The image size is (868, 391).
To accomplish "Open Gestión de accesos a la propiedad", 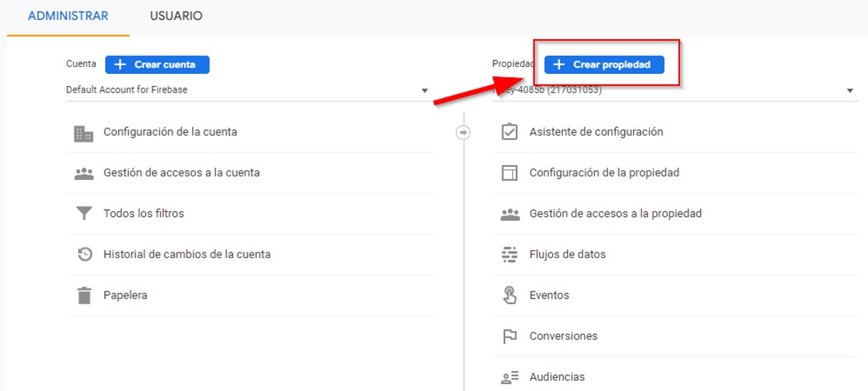I will [615, 213].
